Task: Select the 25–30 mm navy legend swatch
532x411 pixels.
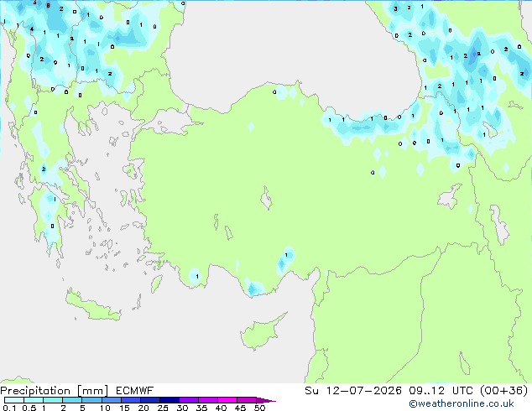Action: [170, 400]
